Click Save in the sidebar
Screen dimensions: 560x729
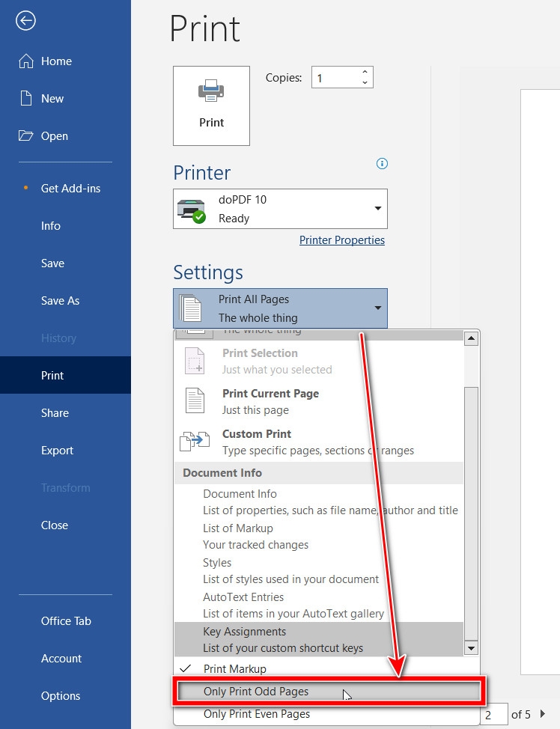click(x=65, y=263)
